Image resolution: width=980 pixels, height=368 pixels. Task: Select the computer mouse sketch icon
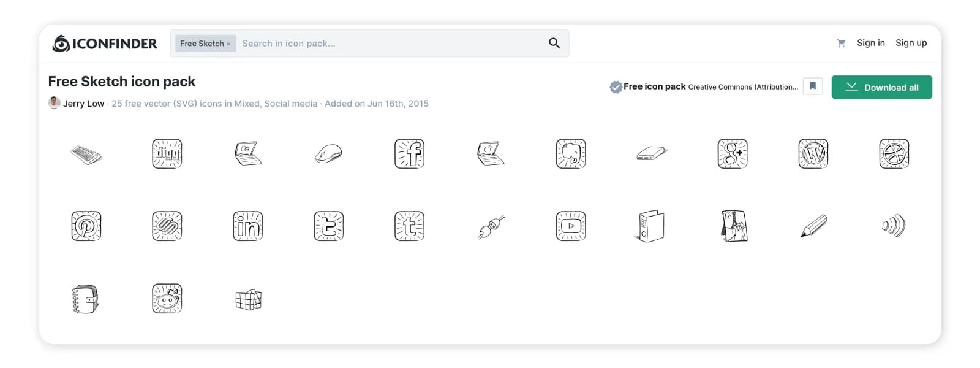(329, 153)
